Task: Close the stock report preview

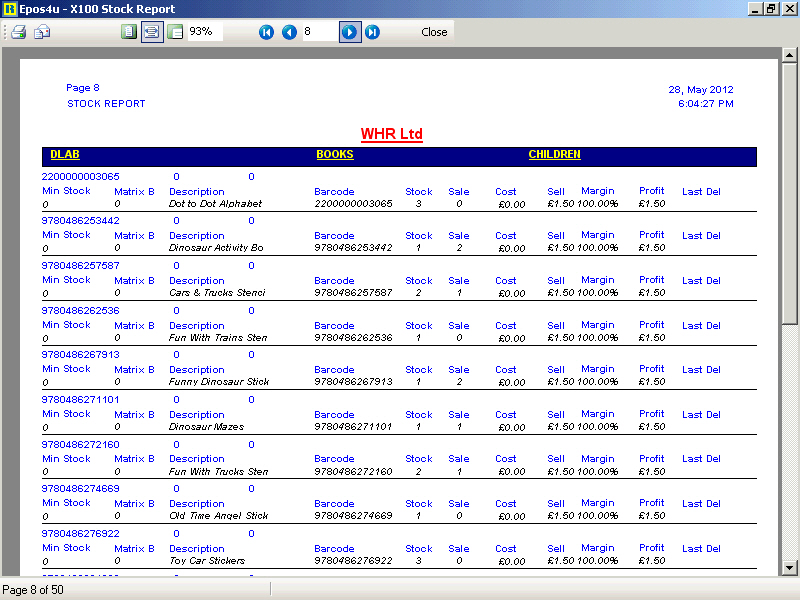Action: pyautogui.click(x=434, y=32)
